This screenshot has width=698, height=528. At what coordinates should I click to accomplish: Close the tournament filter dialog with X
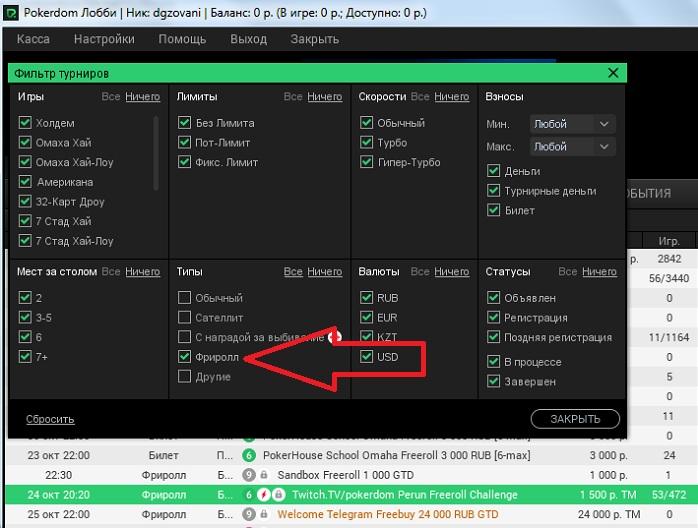click(613, 73)
